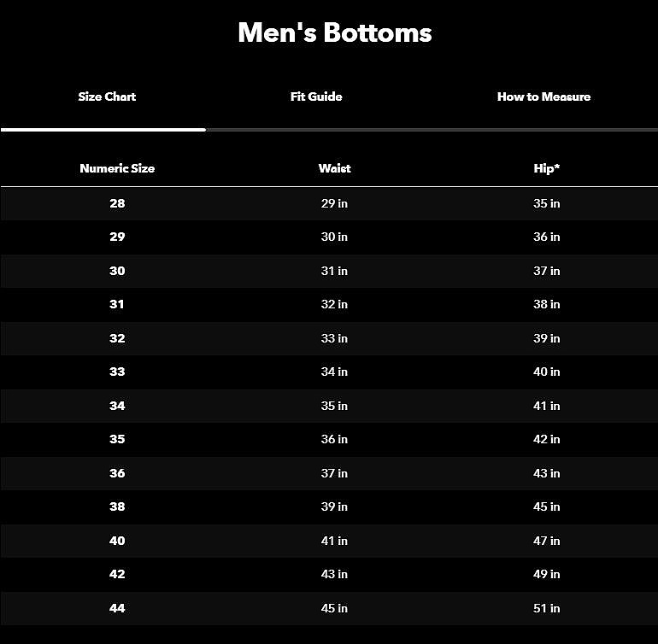This screenshot has height=644, width=658.
Task: Select the How to Measure tab
Action: [x=543, y=97]
